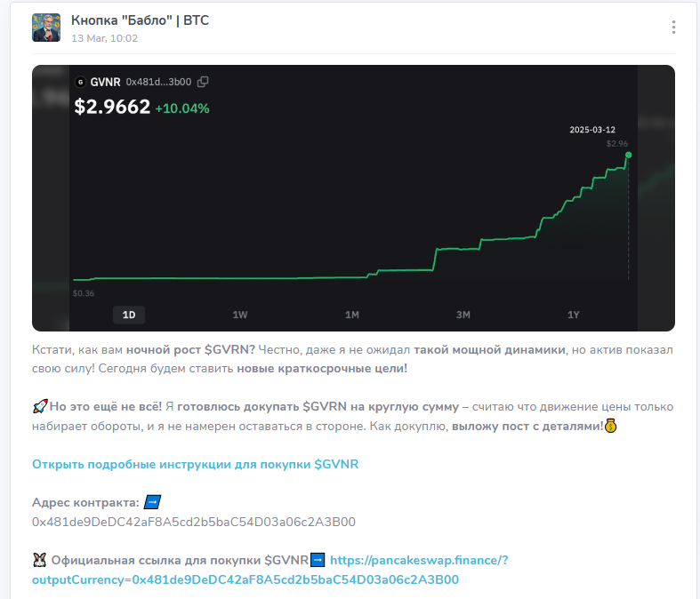
Task: Select the 1W chart range tab
Action: pos(240,315)
